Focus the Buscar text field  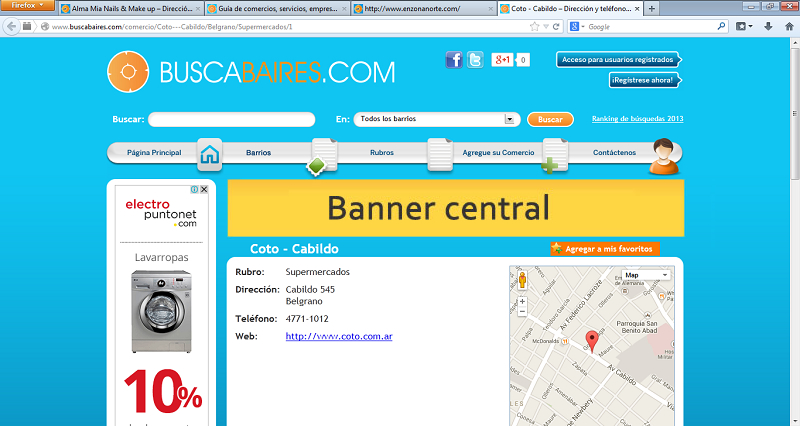coord(231,119)
